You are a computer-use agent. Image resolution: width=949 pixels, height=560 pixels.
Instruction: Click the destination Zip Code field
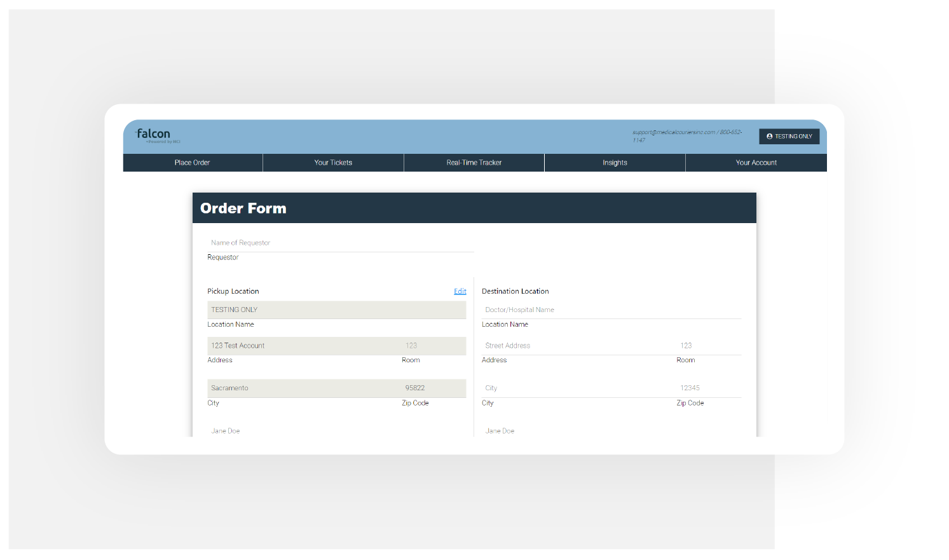click(708, 388)
